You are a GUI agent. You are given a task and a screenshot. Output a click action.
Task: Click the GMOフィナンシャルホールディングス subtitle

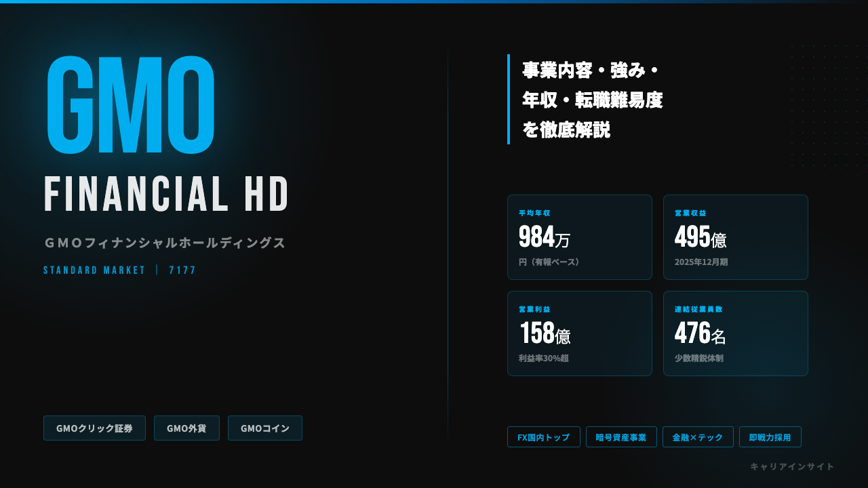point(165,243)
